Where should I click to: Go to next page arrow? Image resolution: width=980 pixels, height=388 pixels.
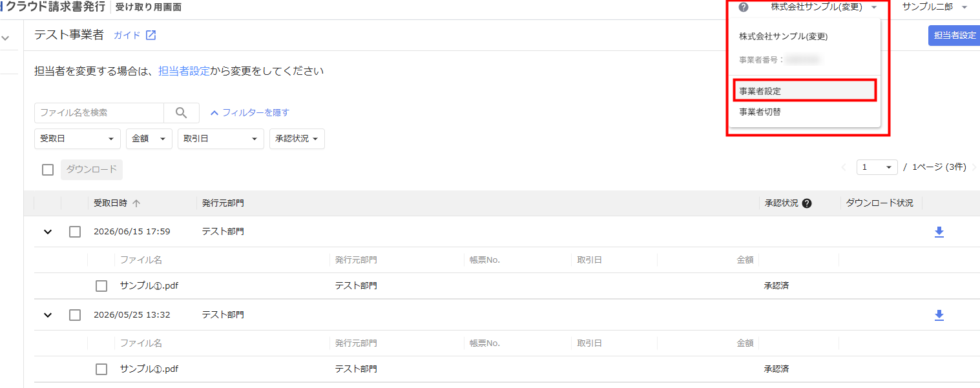point(974,167)
